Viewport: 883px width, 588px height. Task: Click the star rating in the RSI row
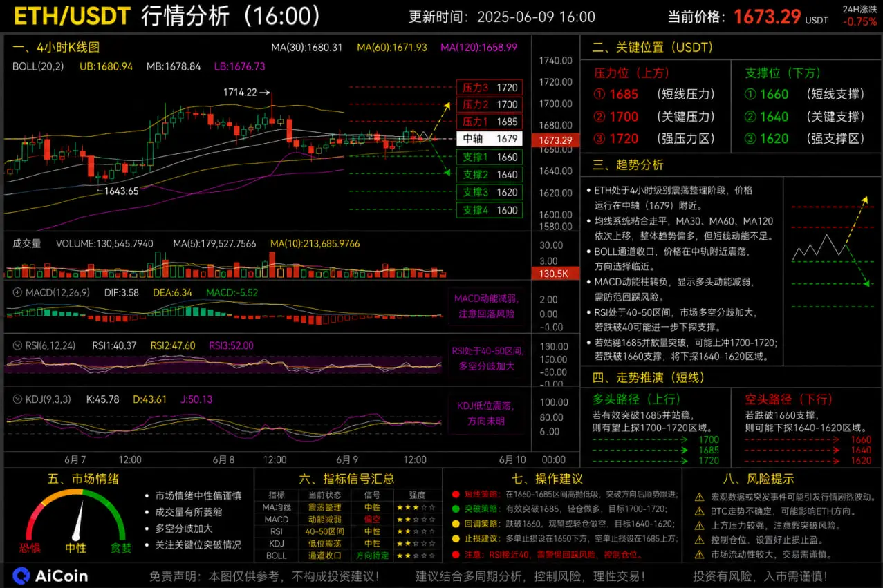[x=417, y=531]
